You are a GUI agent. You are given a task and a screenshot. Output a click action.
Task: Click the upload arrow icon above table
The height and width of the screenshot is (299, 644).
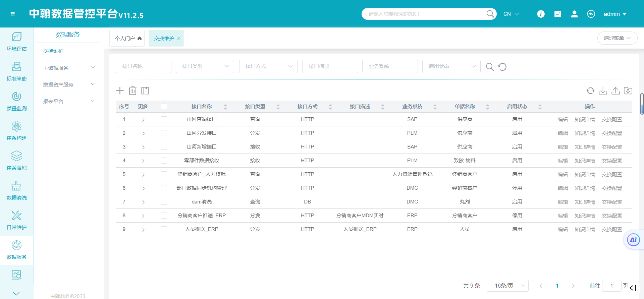pyautogui.click(x=615, y=91)
